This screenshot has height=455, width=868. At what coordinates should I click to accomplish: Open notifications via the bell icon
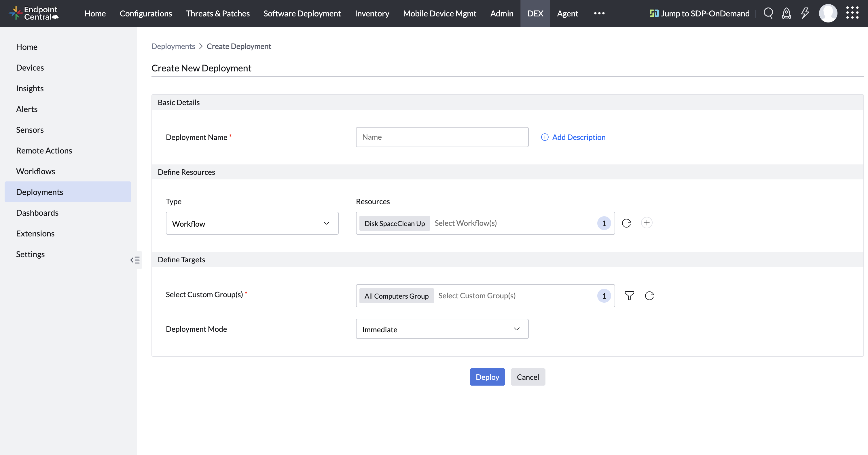pyautogui.click(x=786, y=14)
